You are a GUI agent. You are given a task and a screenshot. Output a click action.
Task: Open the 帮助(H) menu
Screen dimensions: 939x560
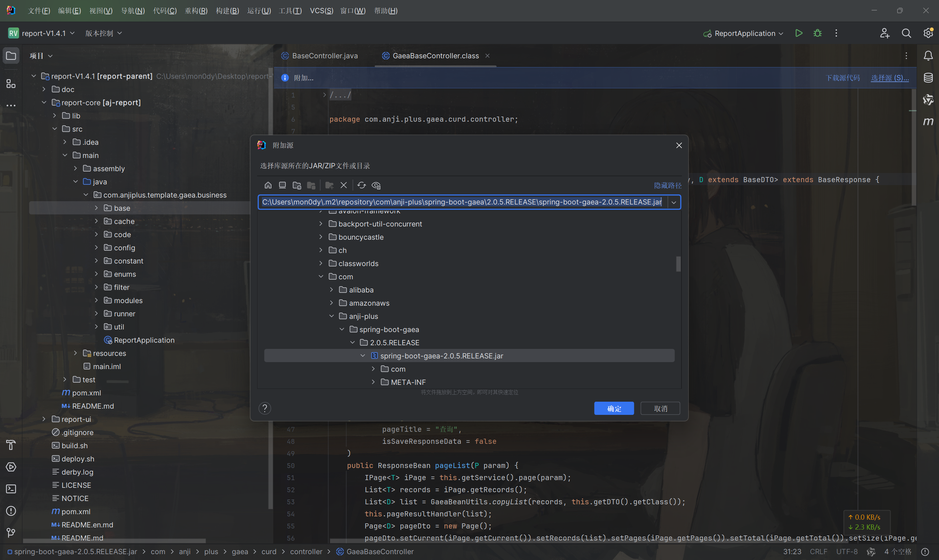click(x=386, y=11)
